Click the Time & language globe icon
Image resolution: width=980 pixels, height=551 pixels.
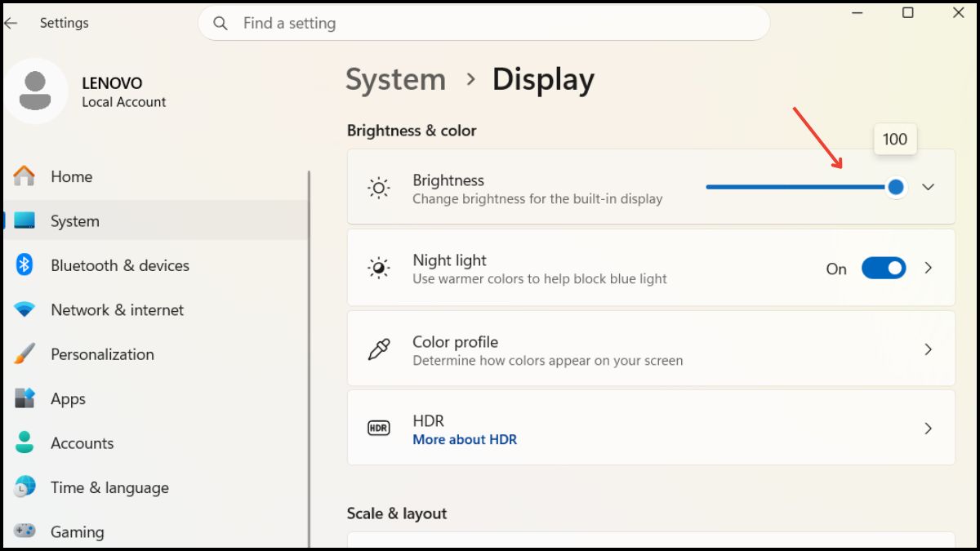coord(24,487)
